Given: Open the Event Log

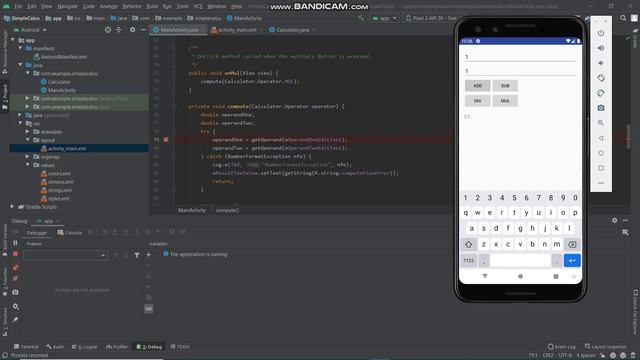Looking at the screenshot, I should tap(562, 347).
